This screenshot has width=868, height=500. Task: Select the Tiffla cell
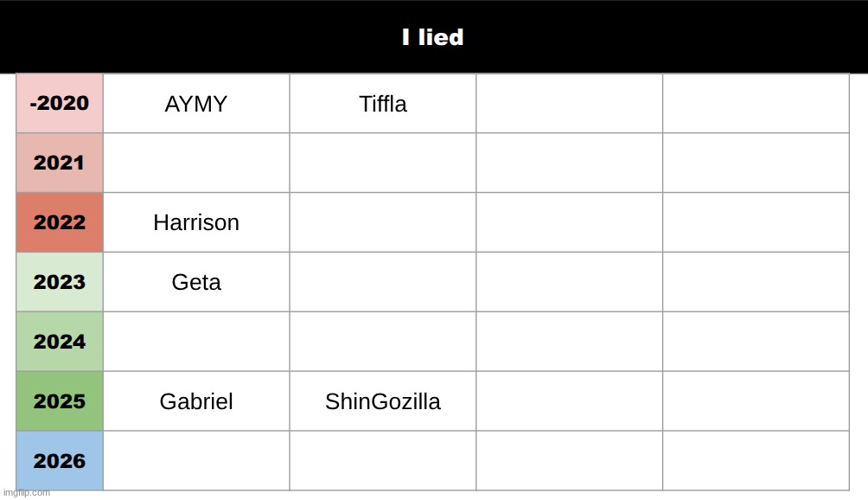coord(383,104)
